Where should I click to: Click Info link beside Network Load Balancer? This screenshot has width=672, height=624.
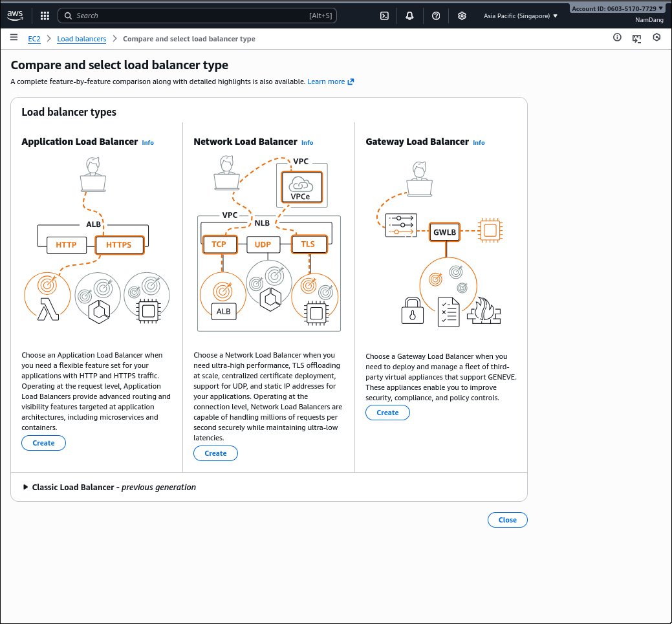(x=307, y=143)
